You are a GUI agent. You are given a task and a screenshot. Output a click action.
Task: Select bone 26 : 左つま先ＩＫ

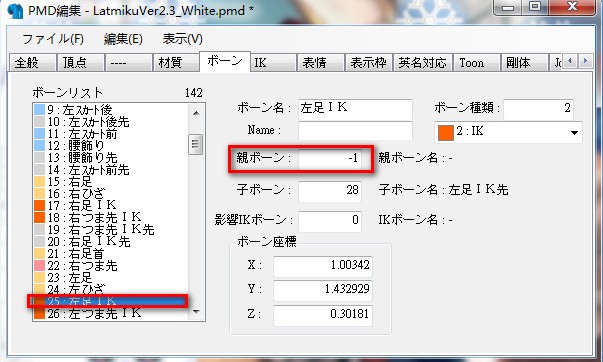tap(110, 313)
